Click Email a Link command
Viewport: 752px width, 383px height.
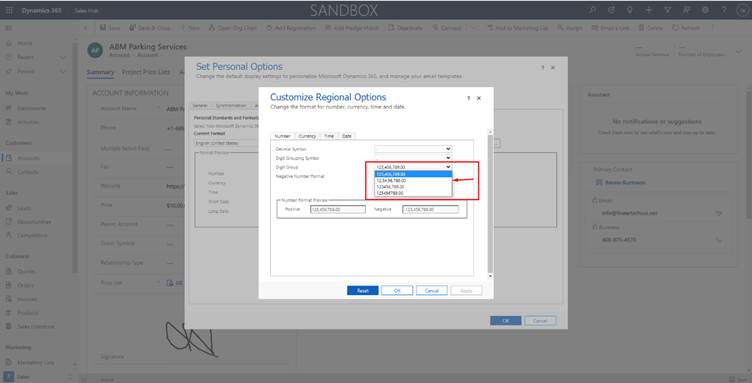(x=610, y=28)
